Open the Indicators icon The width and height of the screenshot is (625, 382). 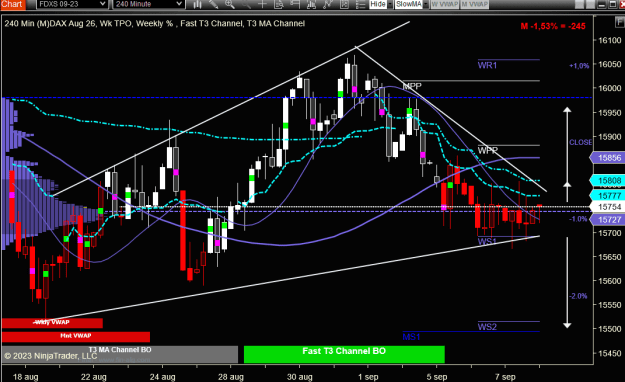328,4
